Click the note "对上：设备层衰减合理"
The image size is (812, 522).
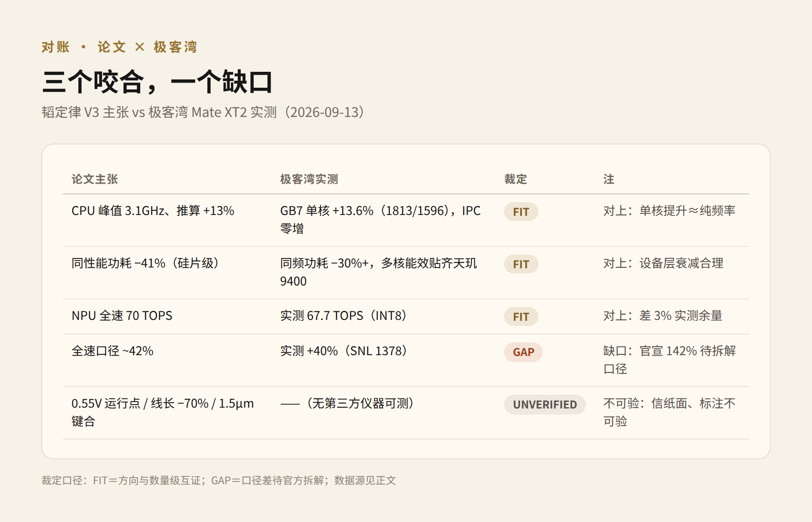663,263
